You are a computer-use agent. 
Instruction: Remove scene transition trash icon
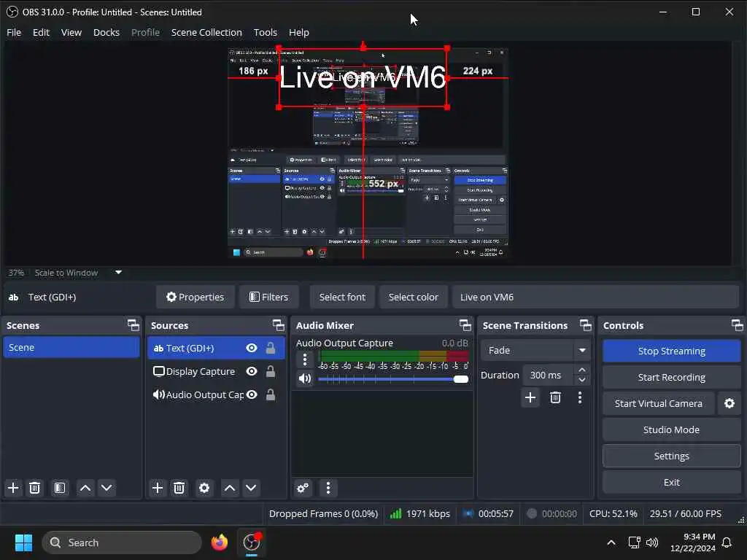555,397
